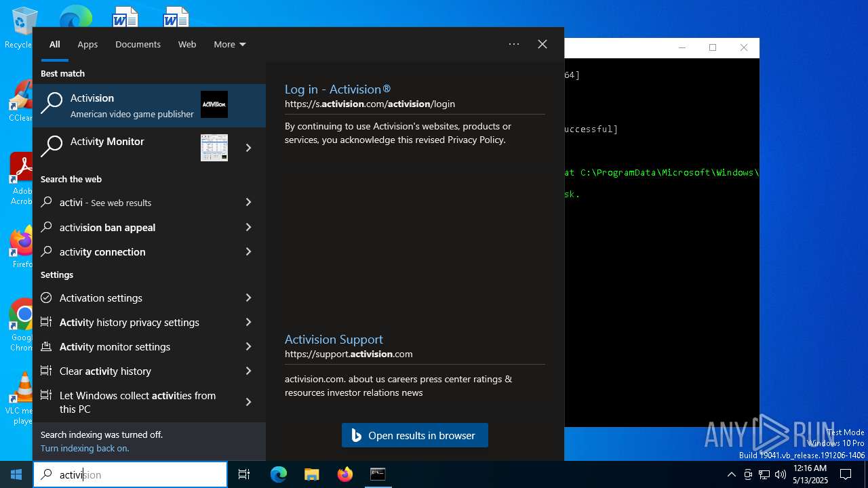Viewport: 868px width, 488px height.
Task: Open 'Let Windows collect activities from this PC'
Action: point(132,402)
